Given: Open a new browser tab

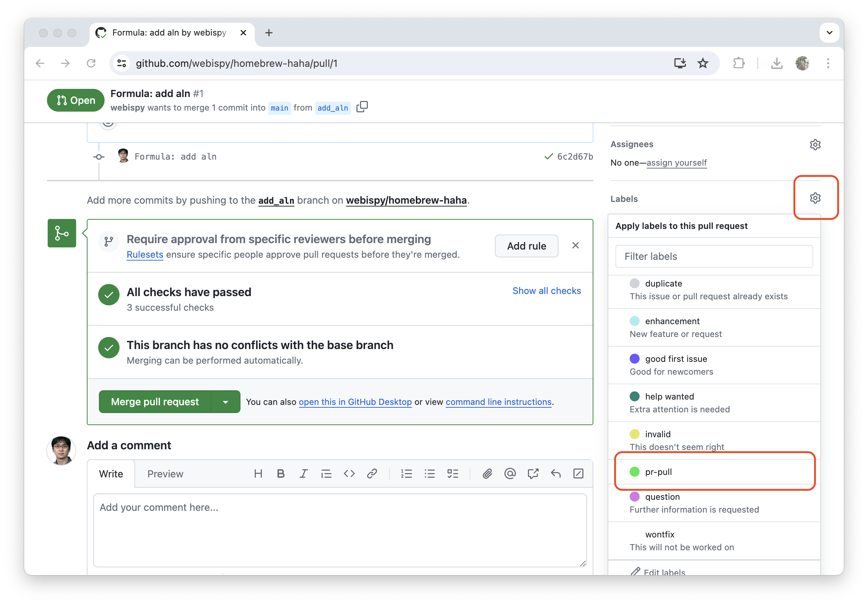Looking at the screenshot, I should [x=269, y=33].
